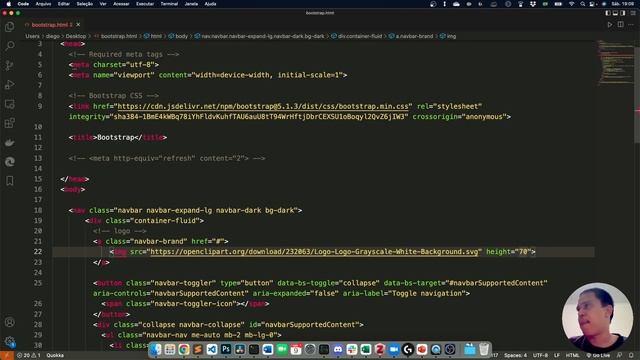
Task: Open the Seleção menu
Action: (x=84, y=4)
